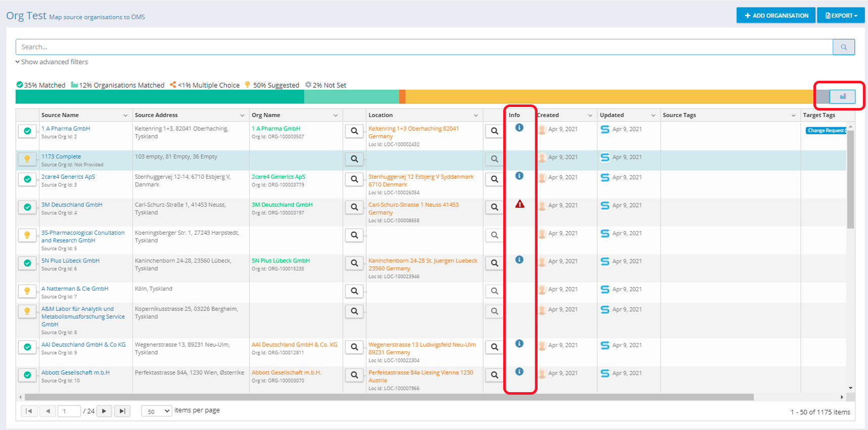Click green matched checkmark for 5N Plus Lübeck

tap(27, 263)
